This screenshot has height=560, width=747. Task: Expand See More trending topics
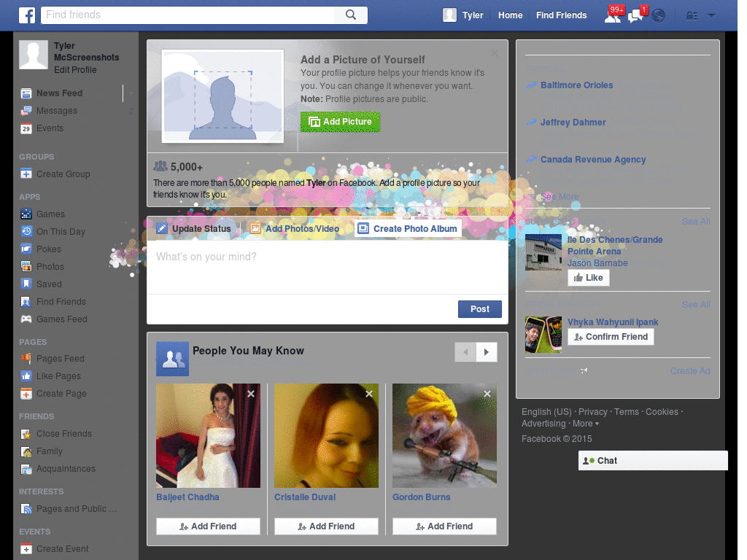(560, 197)
